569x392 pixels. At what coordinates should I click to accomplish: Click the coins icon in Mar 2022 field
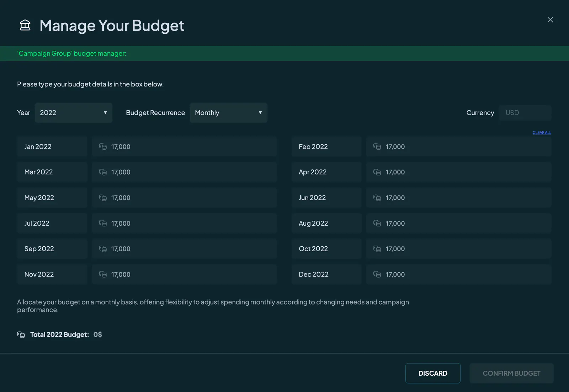coord(103,172)
